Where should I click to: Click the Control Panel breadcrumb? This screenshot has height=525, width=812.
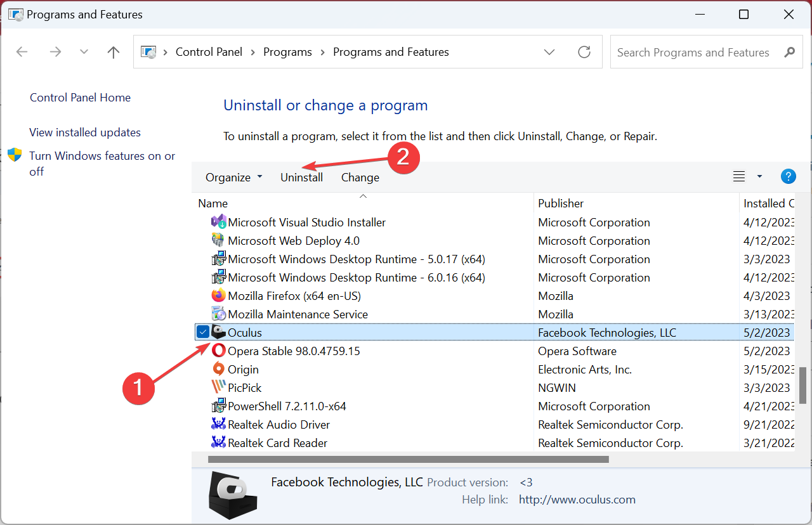click(209, 52)
